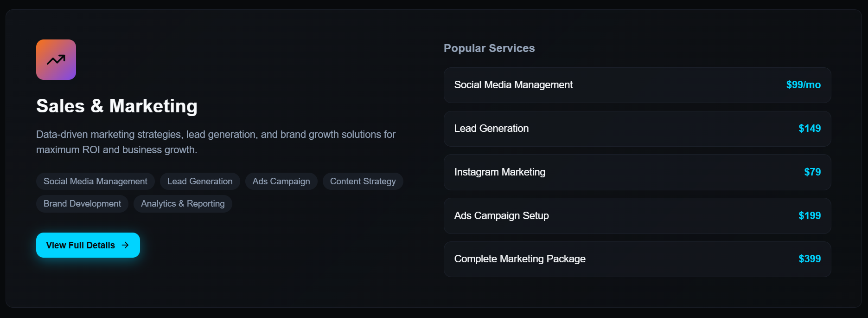Select the Complete Marketing Package service

[x=637, y=259]
